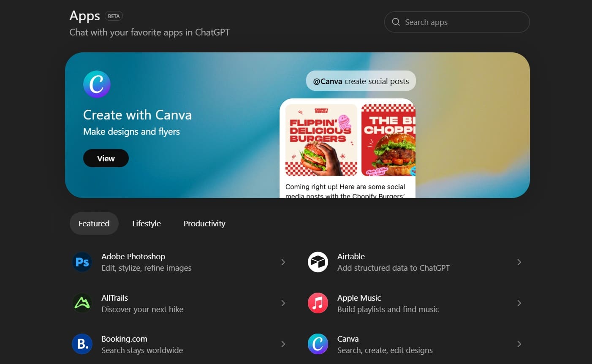Open the AllTrails details chevron
Screen dimensions: 592x364
coord(283,303)
